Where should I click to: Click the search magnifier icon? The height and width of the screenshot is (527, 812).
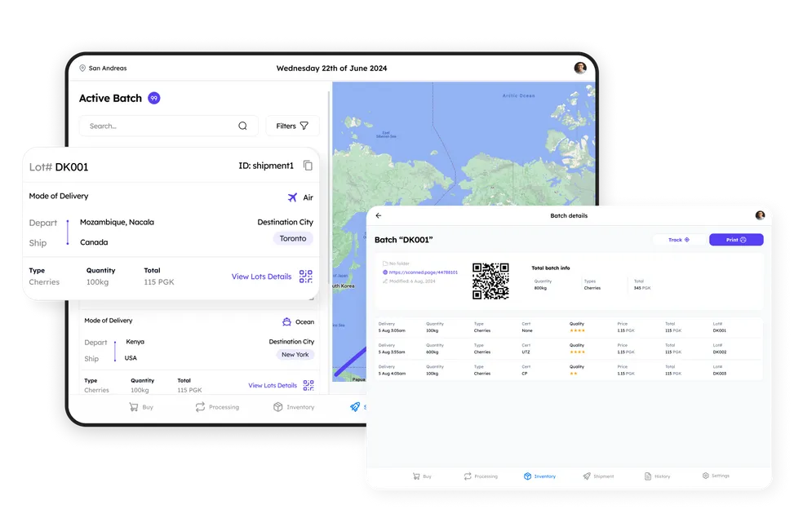point(242,126)
